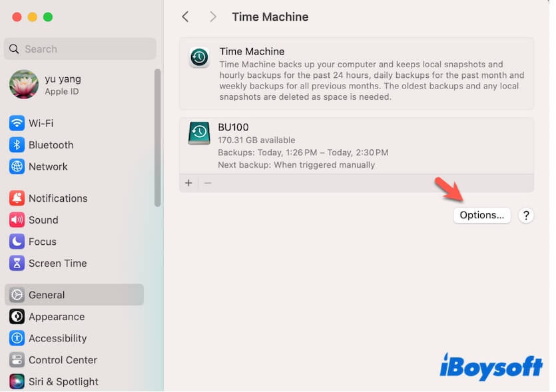Go back with the left chevron
Viewport: 556px width, 392px height.
186,17
